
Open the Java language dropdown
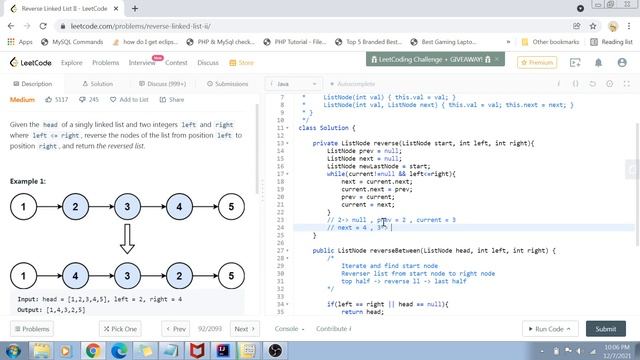pyautogui.click(x=293, y=84)
